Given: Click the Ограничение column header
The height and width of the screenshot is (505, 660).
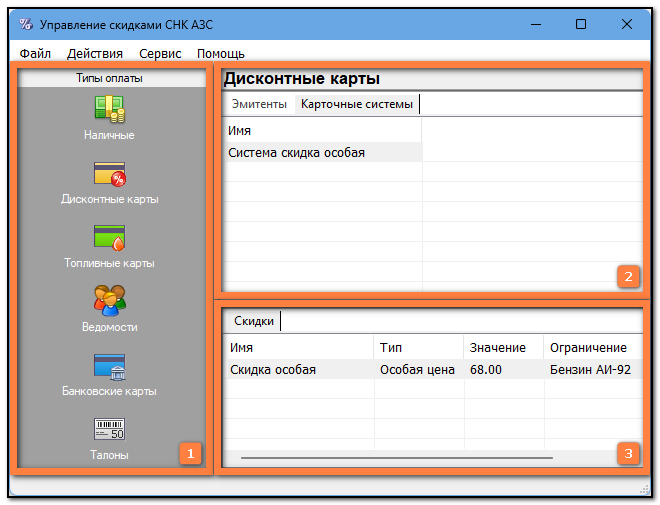Looking at the screenshot, I should click(x=593, y=348).
